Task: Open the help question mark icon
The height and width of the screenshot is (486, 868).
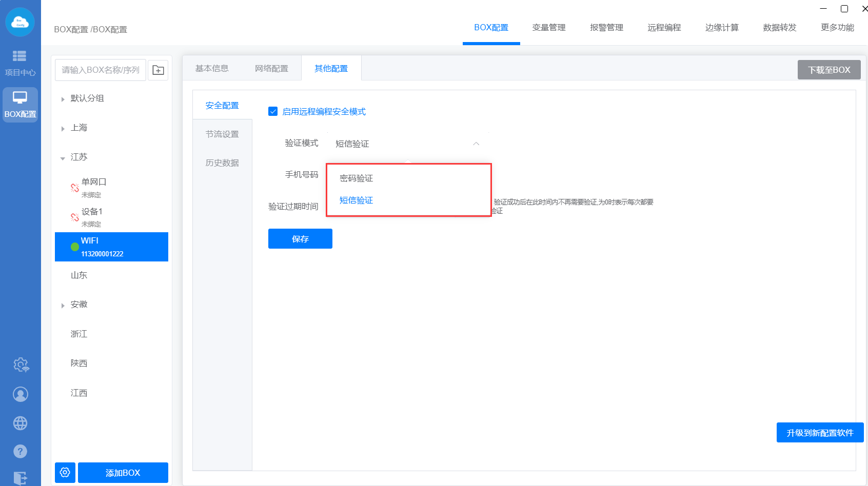Action: pyautogui.click(x=21, y=452)
